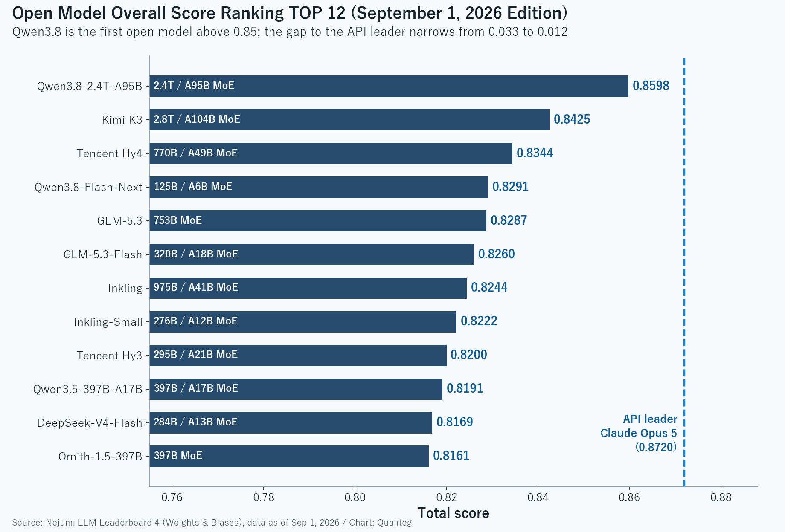785x532 pixels.
Task: Click the 'Tencent Hy3' axis label
Action: [x=109, y=356]
